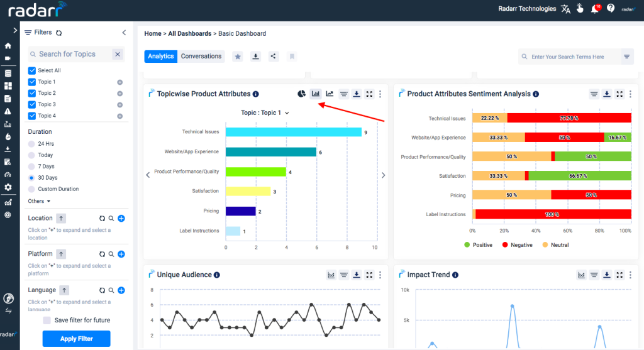Open the Home icon in the left sidebar

click(8, 46)
